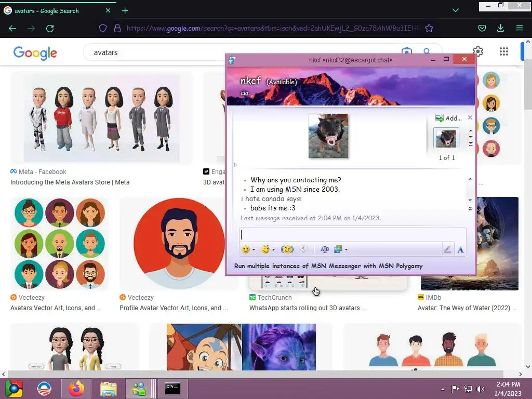Bookmark this page with the star
Image resolution: width=532 pixels, height=399 pixels.
pyautogui.click(x=429, y=28)
